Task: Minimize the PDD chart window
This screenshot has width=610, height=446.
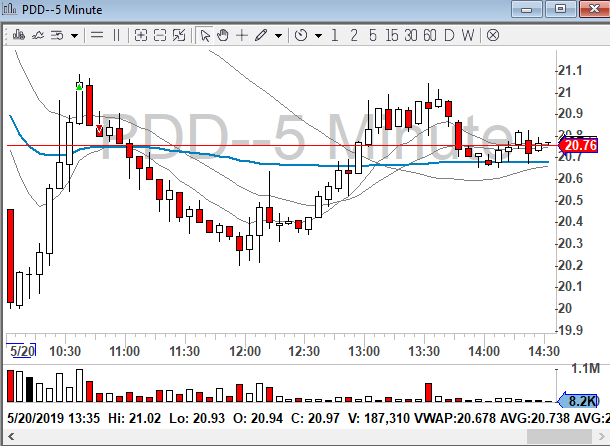Action: pos(526,9)
